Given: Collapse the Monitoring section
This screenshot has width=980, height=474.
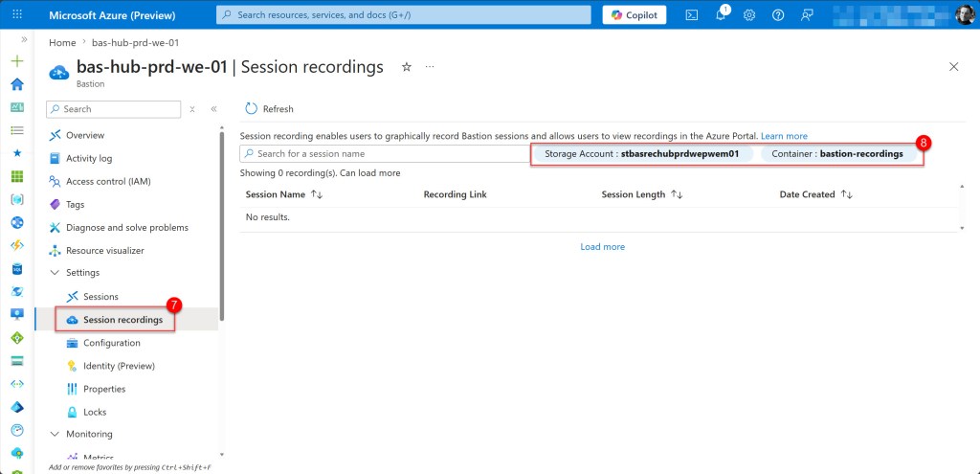Looking at the screenshot, I should coord(55,435).
